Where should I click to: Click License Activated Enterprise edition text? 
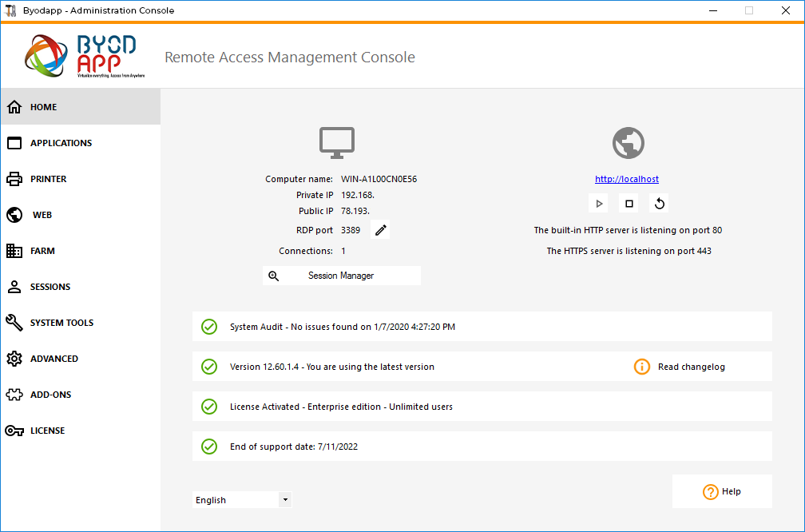pyautogui.click(x=342, y=407)
